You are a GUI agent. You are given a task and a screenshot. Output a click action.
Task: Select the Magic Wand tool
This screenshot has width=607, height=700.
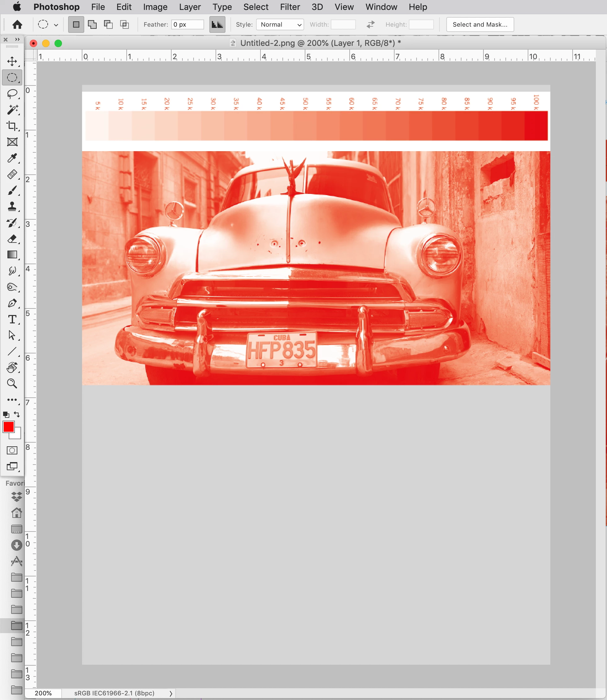click(x=12, y=110)
